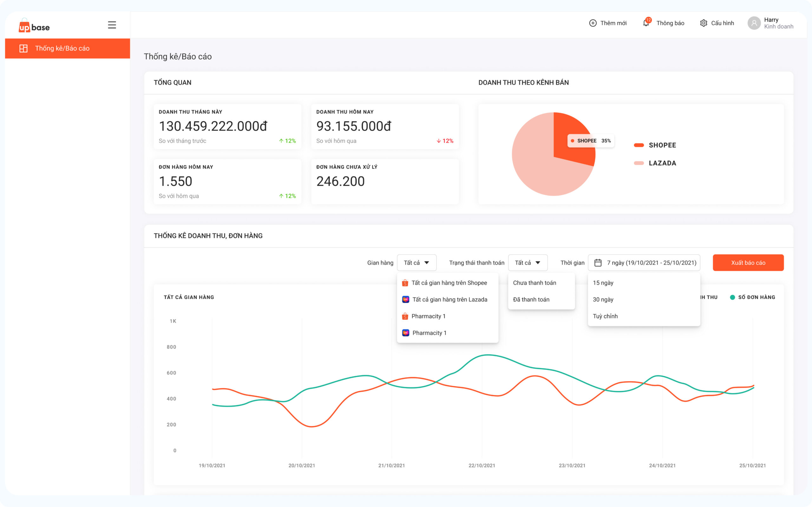Click Harry's profile avatar
This screenshot has height=507, width=812.
pos(754,23)
